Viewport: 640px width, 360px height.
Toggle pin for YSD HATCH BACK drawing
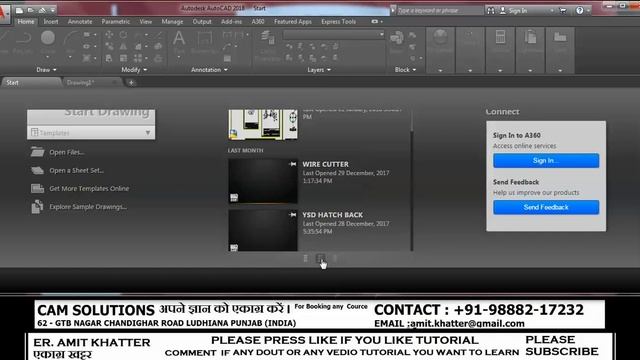[x=293, y=215]
